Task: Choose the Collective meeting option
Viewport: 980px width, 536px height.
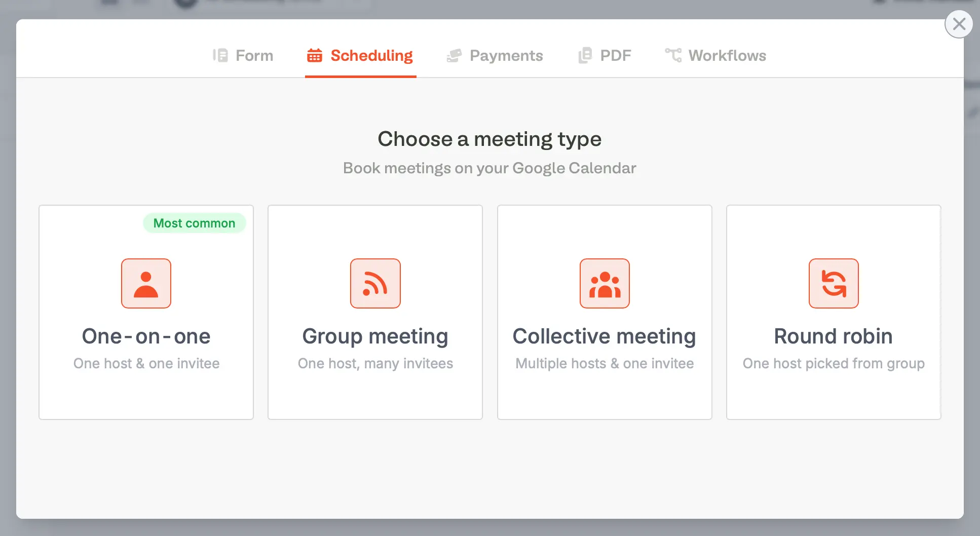Action: (605, 312)
